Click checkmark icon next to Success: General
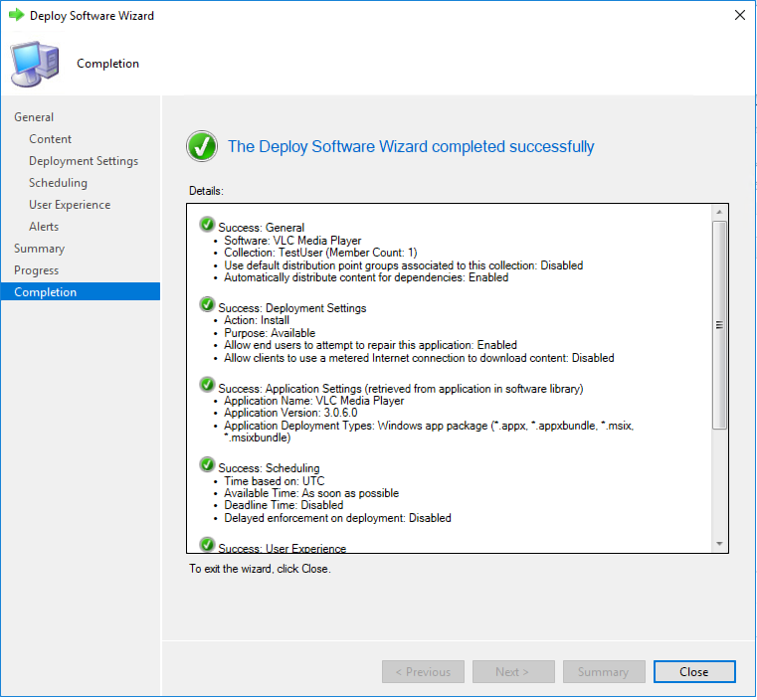The image size is (757, 700). click(x=207, y=225)
